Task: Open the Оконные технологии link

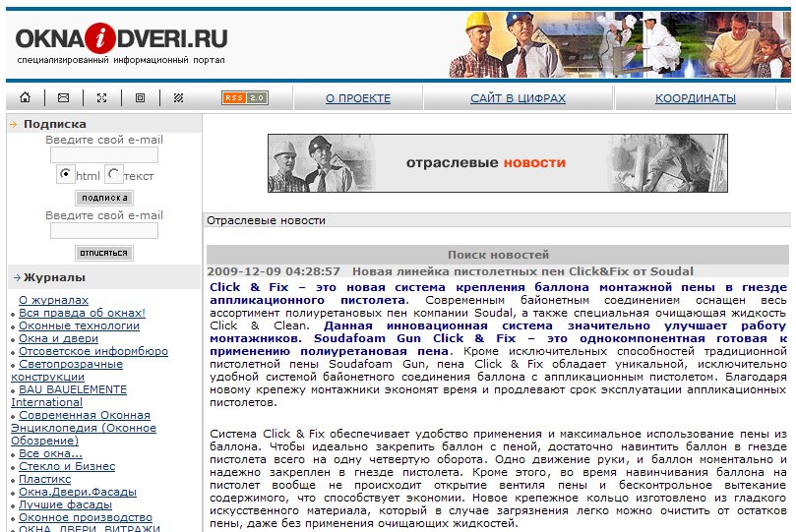Action: point(79,325)
